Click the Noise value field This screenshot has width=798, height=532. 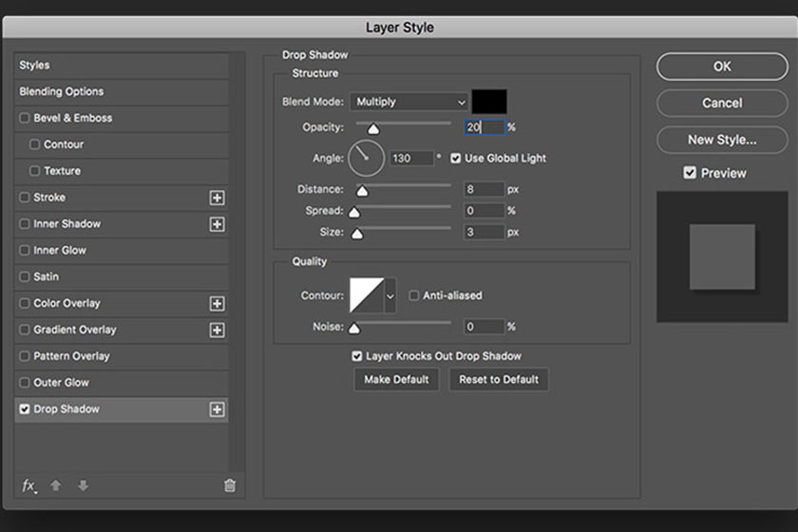pyautogui.click(x=484, y=327)
